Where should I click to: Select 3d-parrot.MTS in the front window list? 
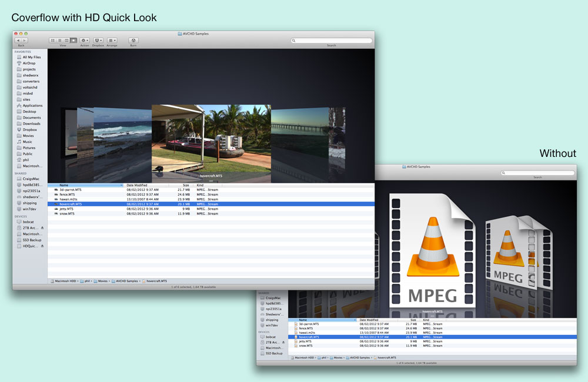211,190
